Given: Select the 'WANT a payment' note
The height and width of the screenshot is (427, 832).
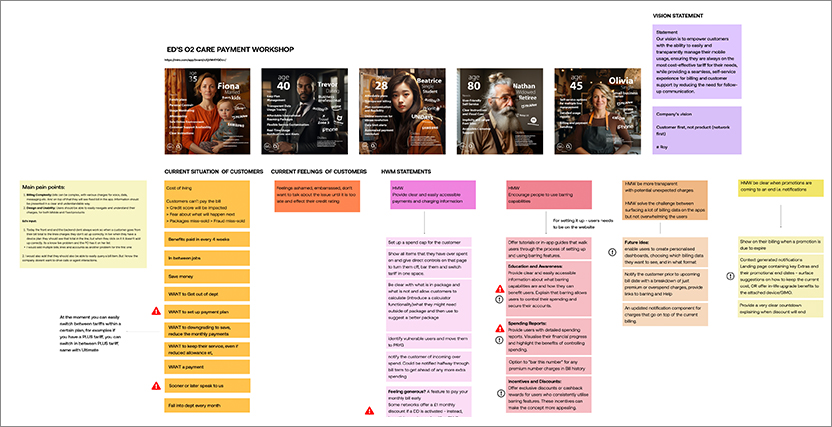Looking at the screenshot, I should (x=207, y=367).
